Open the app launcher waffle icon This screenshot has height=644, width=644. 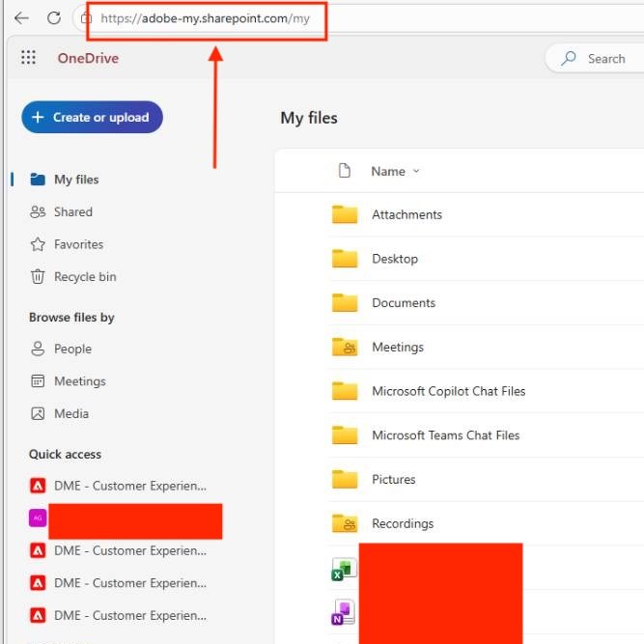(28, 58)
